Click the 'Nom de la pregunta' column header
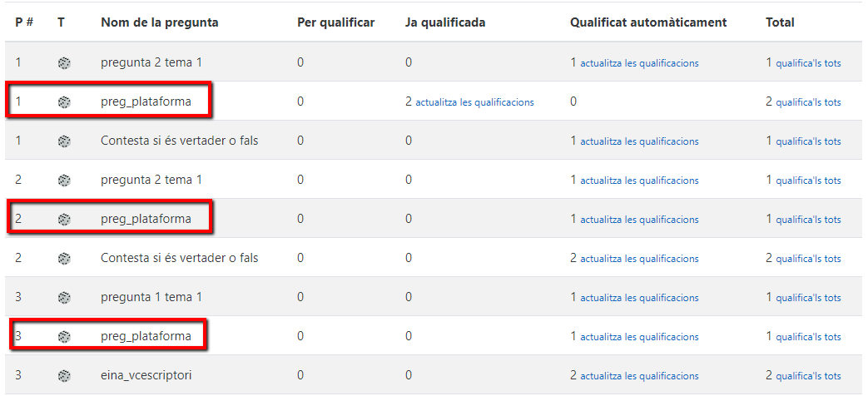The image size is (868, 396). coord(160,22)
